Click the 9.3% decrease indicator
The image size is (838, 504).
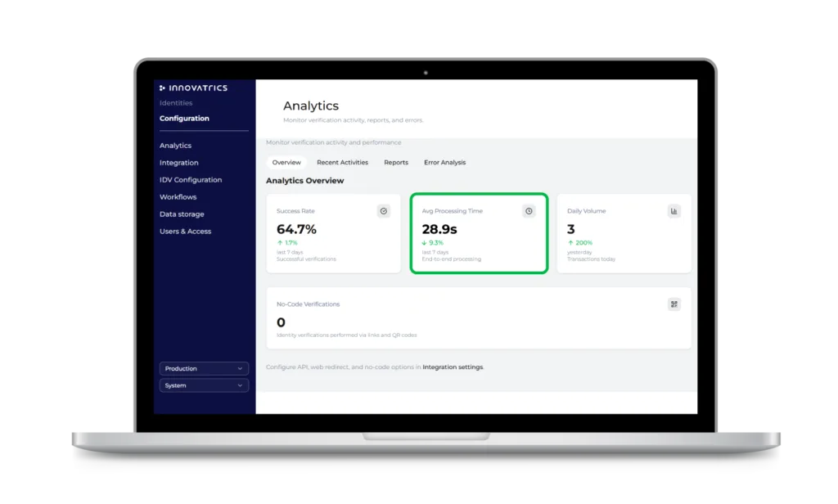click(433, 243)
